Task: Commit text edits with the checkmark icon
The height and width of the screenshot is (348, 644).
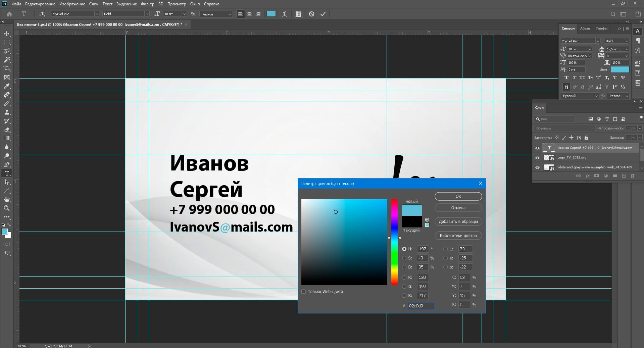Action: pos(323,14)
